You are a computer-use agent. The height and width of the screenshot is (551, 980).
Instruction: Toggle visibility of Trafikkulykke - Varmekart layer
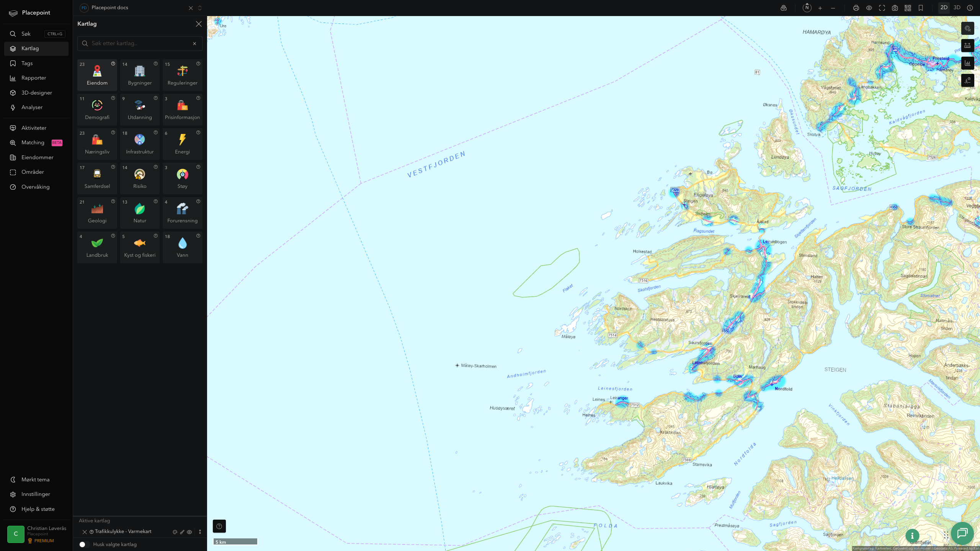tap(189, 532)
